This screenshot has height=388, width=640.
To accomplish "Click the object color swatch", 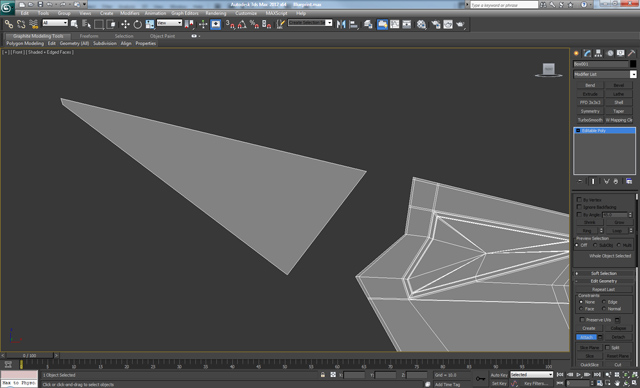I will pos(633,64).
